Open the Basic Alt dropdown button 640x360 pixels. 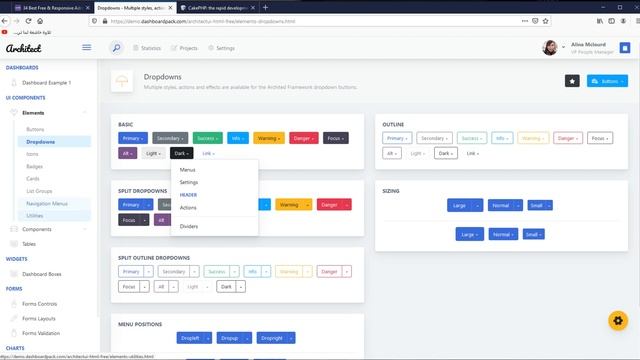[127, 153]
